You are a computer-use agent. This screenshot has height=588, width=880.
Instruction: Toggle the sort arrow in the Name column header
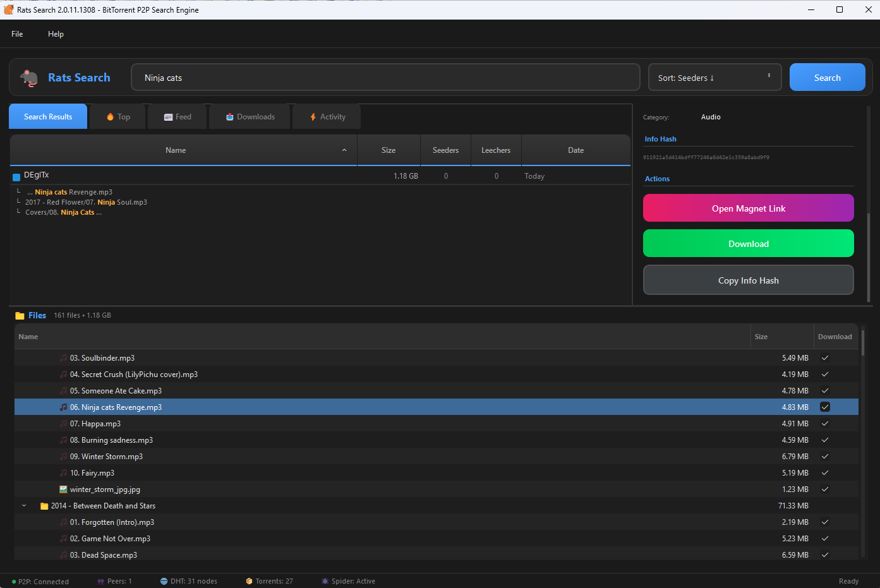tap(344, 150)
